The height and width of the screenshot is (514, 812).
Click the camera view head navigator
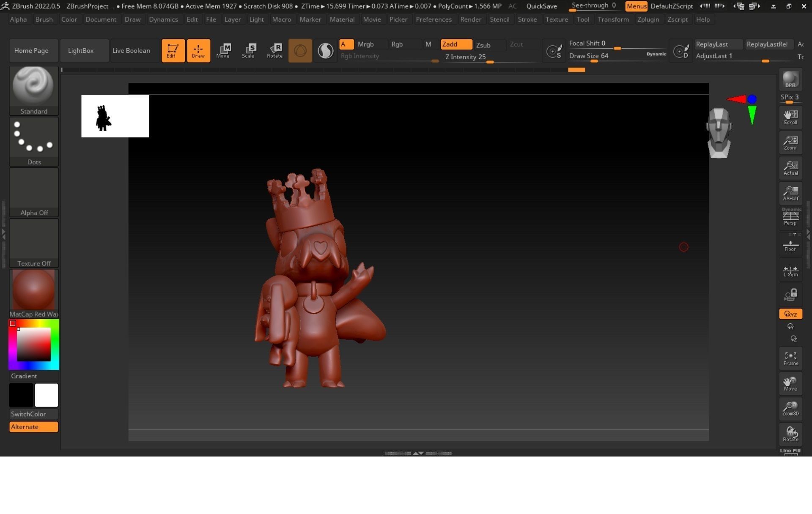coord(719,133)
